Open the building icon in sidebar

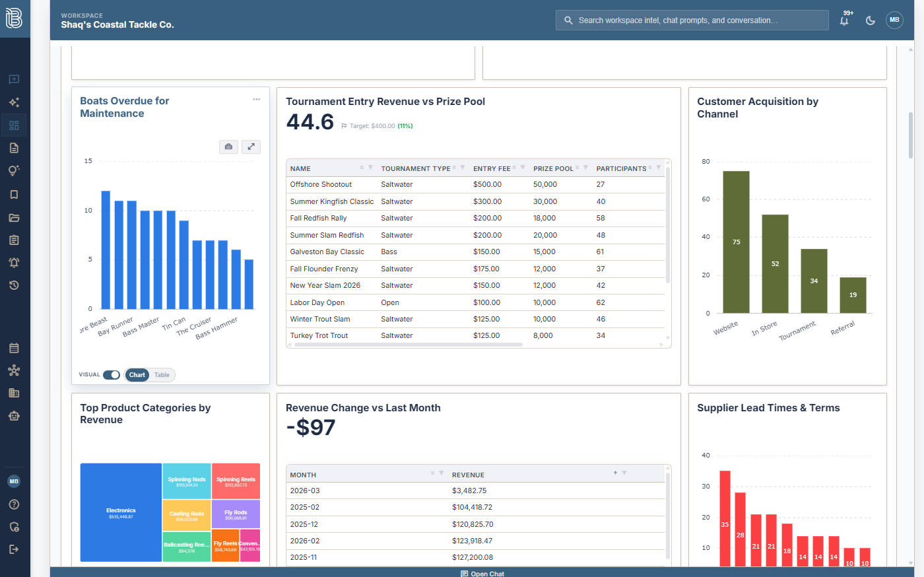[14, 393]
